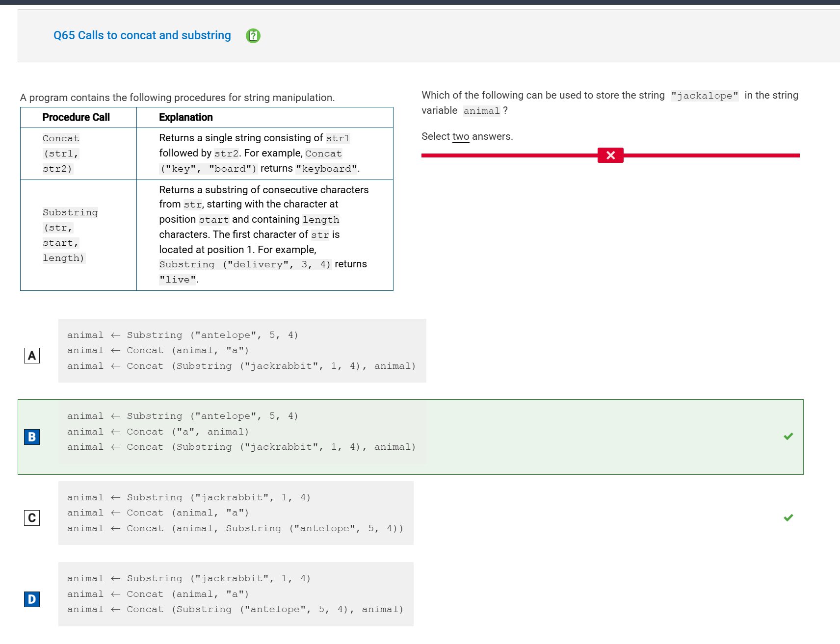Select answer choice A checkbox

[32, 356]
